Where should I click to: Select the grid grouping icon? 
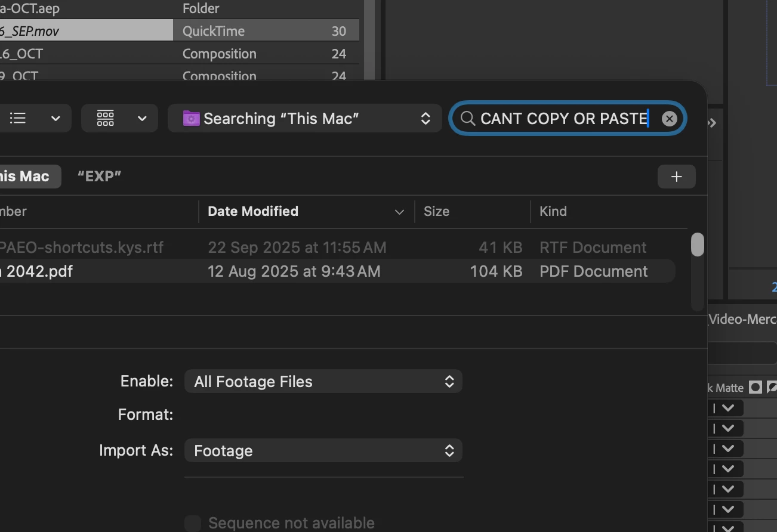105,118
